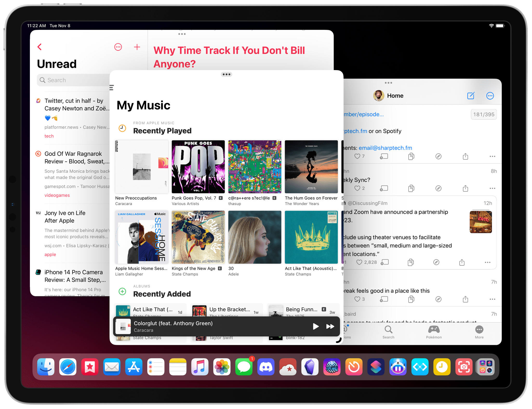
Task: Open multitasking dots of Home window
Action: pos(388,83)
